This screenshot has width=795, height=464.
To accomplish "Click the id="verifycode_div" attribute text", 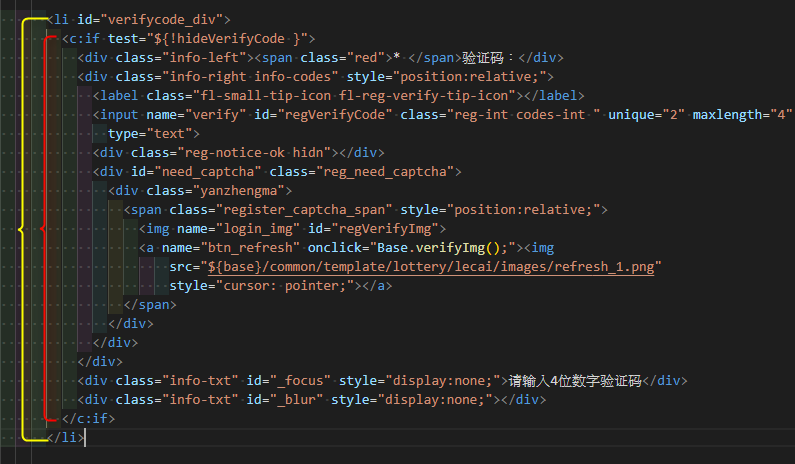I will (x=150, y=20).
